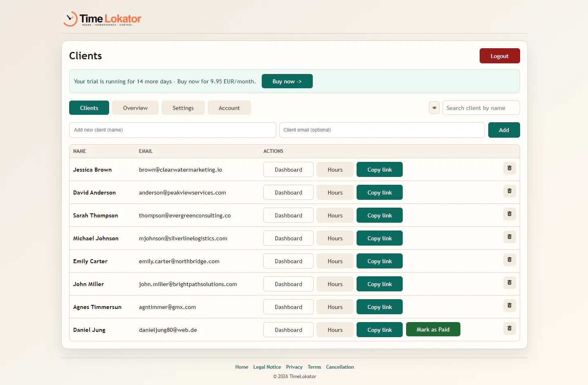The image size is (588, 385).
Task: Copy link for Sarah Thompson
Action: 379,215
